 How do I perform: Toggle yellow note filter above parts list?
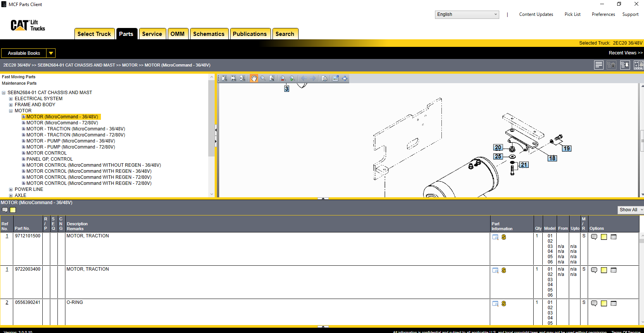13,210
